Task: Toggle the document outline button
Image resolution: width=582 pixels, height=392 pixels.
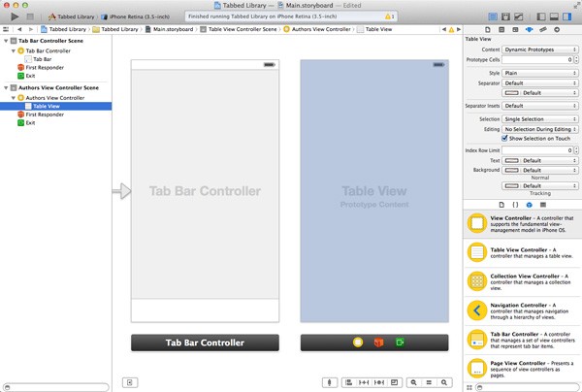Action: [130, 382]
